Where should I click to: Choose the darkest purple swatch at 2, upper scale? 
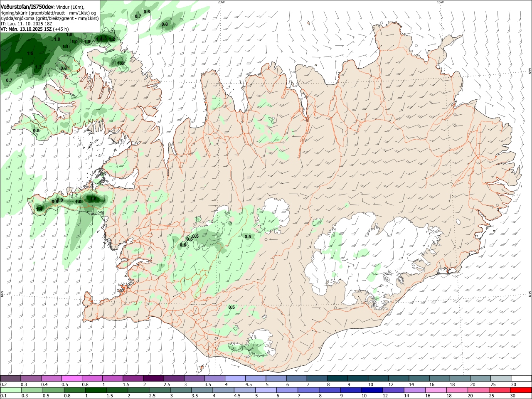153,378
